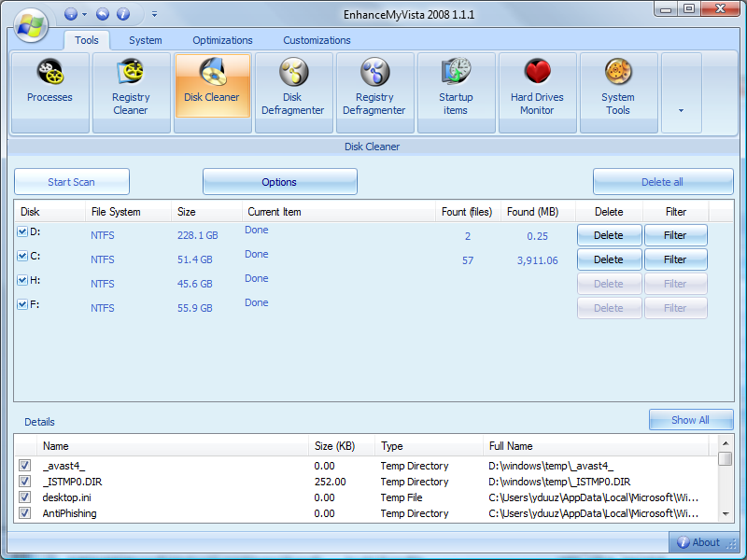Sort by the File System column header
Screen dimensions: 747x560
pyautogui.click(x=128, y=212)
